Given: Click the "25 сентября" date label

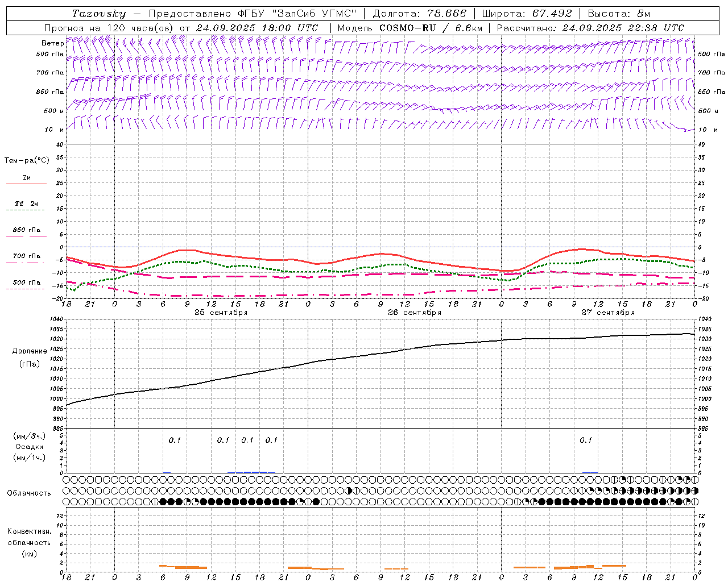Looking at the screenshot, I should 221,313.
